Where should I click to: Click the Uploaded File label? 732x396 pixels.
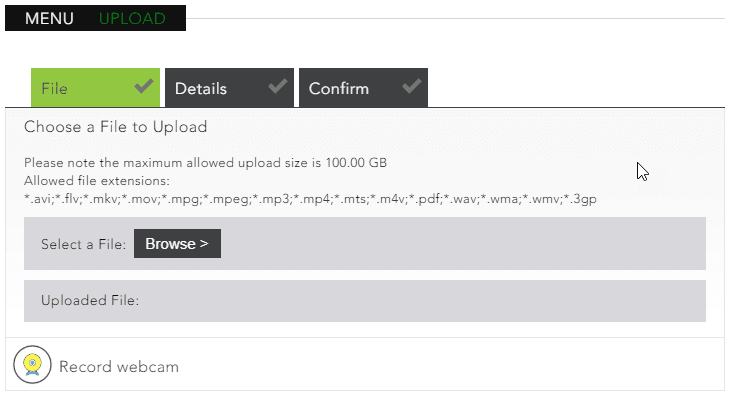coord(90,300)
